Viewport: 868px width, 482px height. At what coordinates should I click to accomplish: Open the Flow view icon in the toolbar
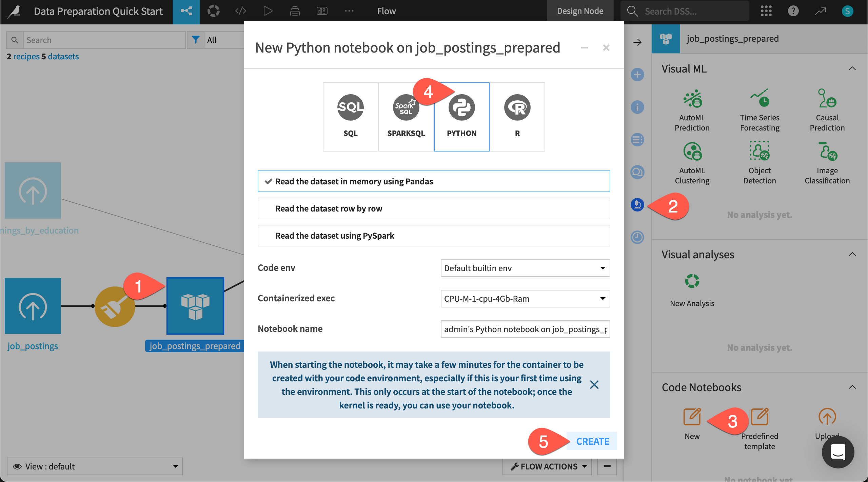point(186,11)
